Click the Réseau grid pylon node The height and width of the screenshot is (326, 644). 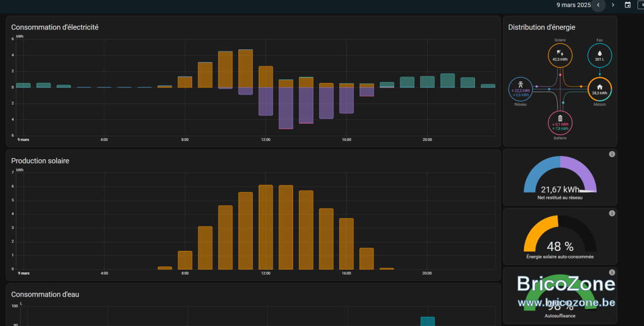click(x=521, y=90)
